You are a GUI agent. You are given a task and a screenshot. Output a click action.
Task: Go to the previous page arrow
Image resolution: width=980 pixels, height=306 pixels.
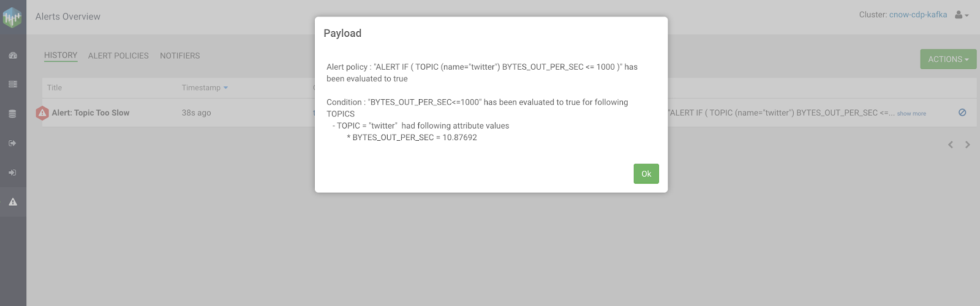[951, 145]
